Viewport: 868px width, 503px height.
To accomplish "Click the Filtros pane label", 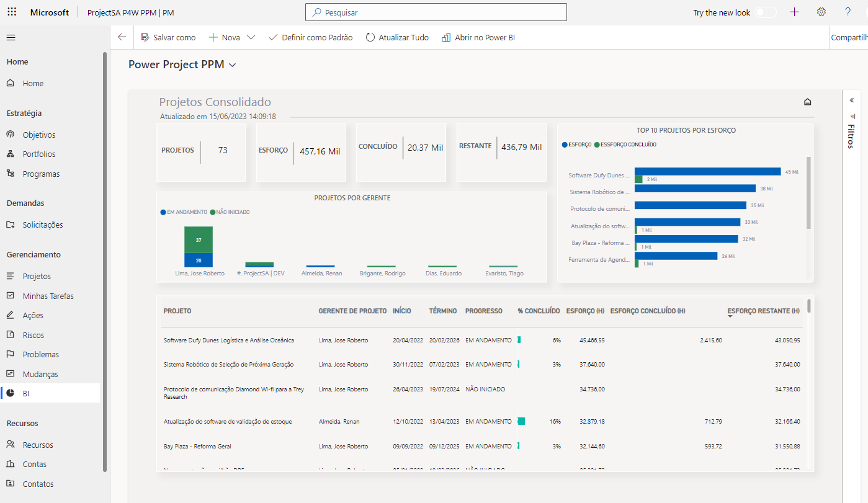I will [x=852, y=136].
